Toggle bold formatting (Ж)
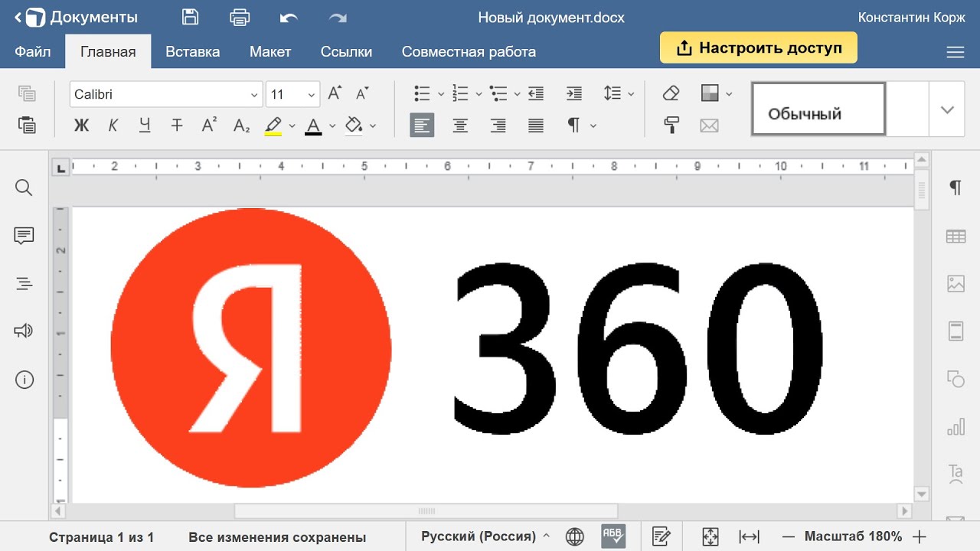 pyautogui.click(x=81, y=126)
